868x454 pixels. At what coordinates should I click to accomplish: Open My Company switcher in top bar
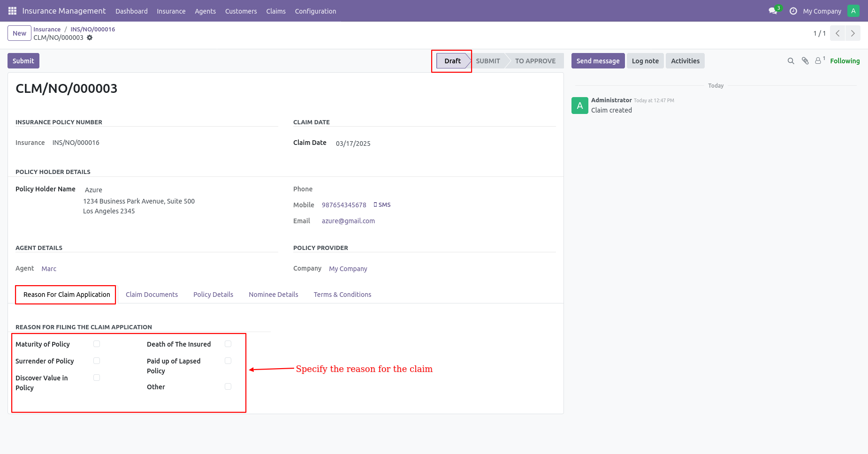(822, 11)
